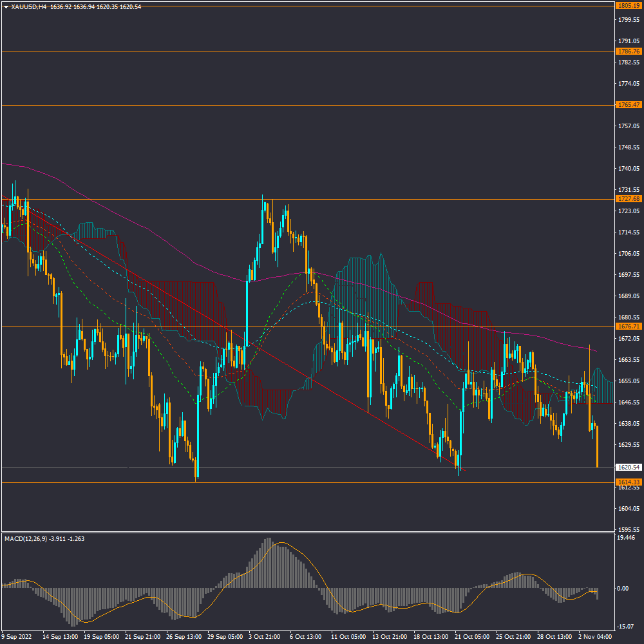This screenshot has height=644, width=644.
Task: Click the 19.446 MACD scale value
Action: 626,537
